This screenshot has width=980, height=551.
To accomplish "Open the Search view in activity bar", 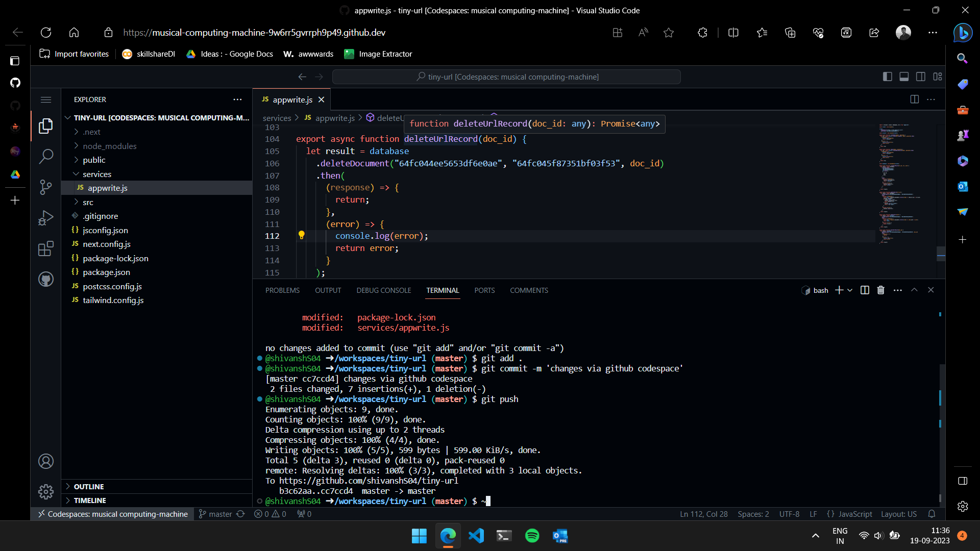I will (46, 157).
